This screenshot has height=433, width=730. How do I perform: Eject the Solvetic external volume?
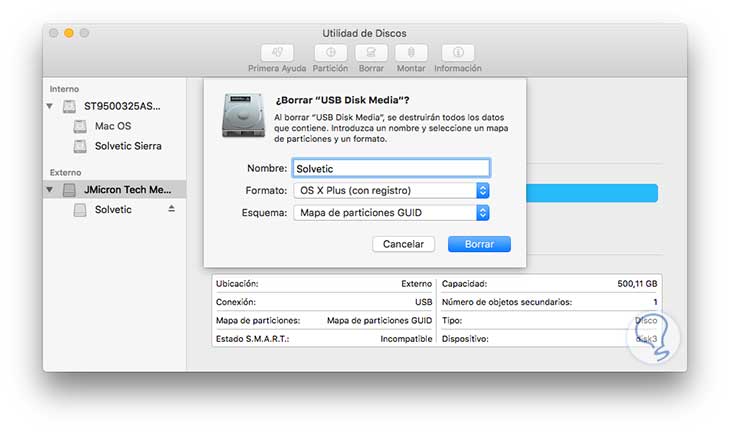click(172, 209)
